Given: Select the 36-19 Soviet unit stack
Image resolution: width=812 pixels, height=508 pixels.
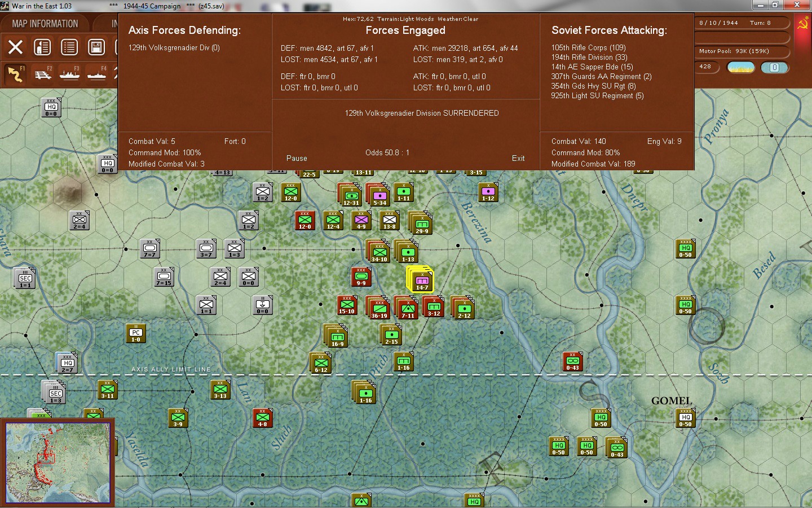Looking at the screenshot, I should click(x=379, y=308).
